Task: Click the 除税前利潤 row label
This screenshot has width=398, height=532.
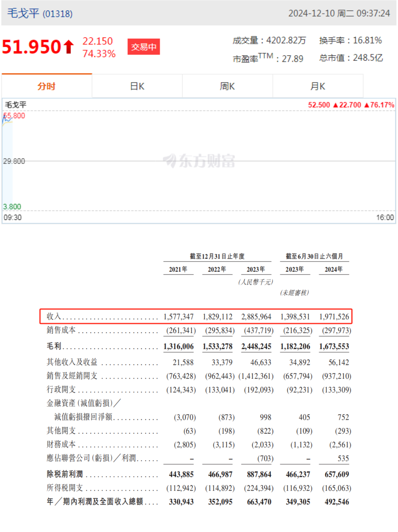Action: pyautogui.click(x=65, y=474)
